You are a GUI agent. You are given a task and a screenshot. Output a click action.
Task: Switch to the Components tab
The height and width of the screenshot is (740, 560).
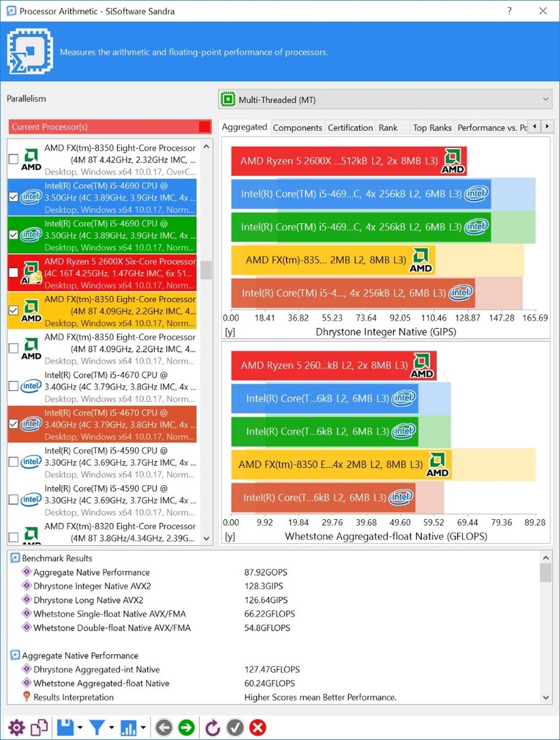297,127
